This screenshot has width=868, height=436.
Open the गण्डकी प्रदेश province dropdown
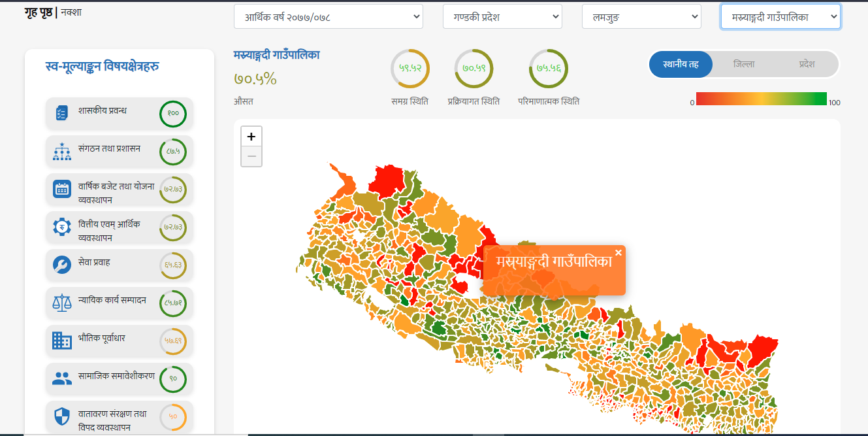pyautogui.click(x=502, y=17)
